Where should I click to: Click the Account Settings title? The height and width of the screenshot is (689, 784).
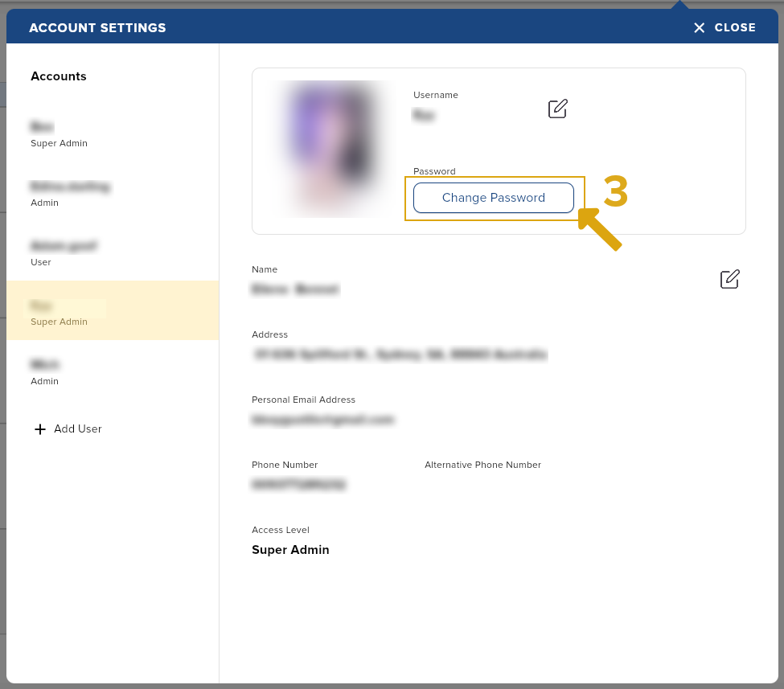point(97,27)
